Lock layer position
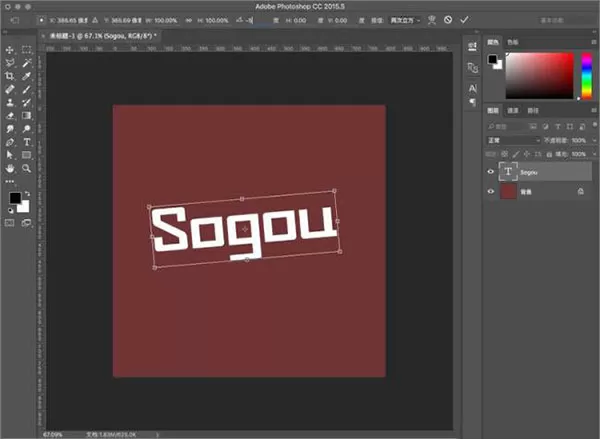 pyautogui.click(x=527, y=154)
